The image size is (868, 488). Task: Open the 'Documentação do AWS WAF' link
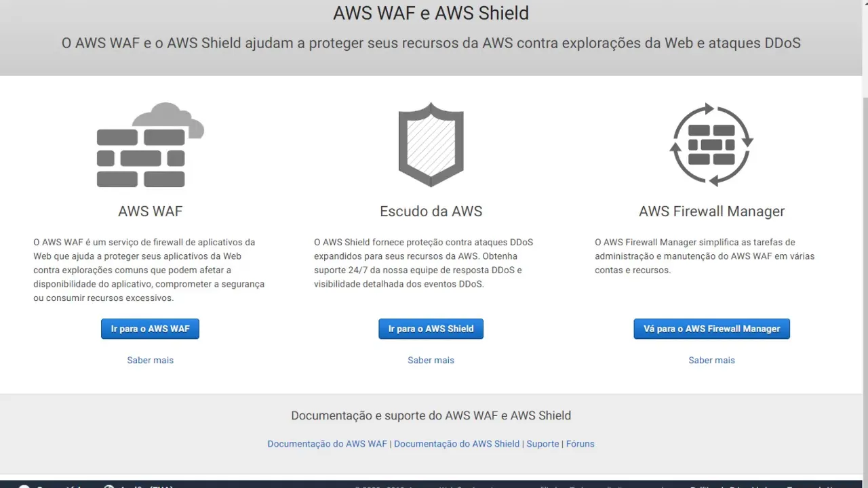tap(327, 444)
